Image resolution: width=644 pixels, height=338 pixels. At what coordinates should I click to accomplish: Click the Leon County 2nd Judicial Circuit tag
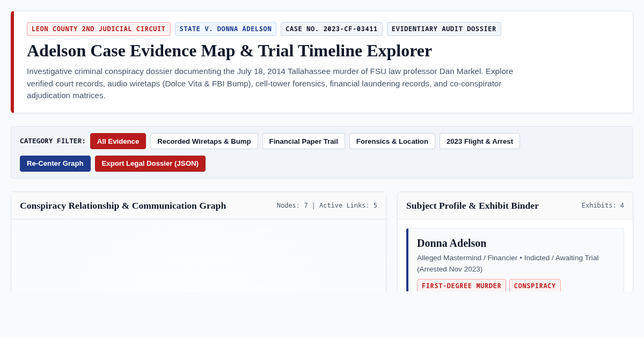(99, 29)
